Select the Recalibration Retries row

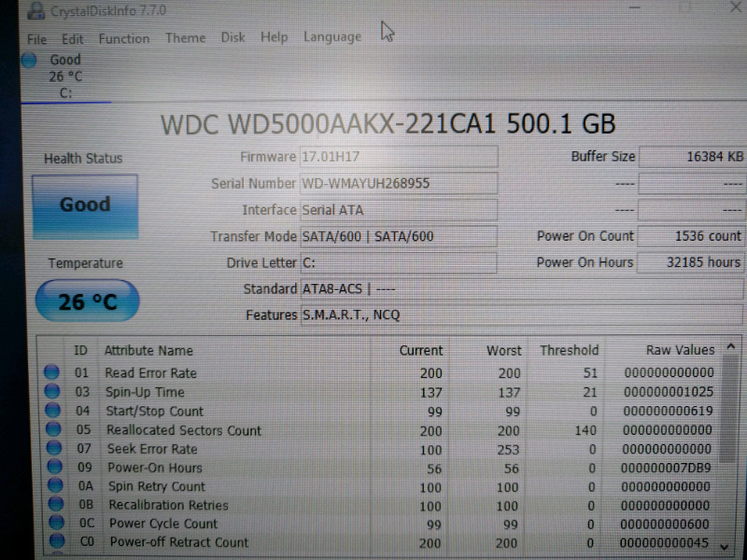pos(380,505)
